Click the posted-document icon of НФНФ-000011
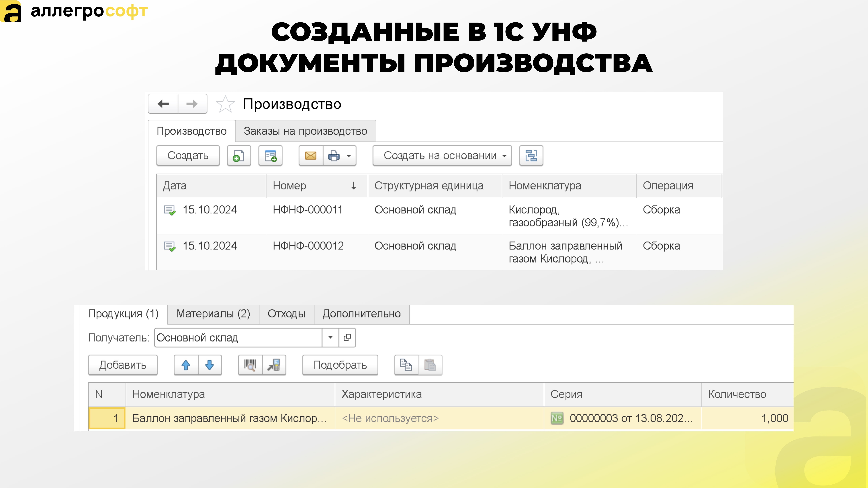This screenshot has width=868, height=488. tap(170, 210)
